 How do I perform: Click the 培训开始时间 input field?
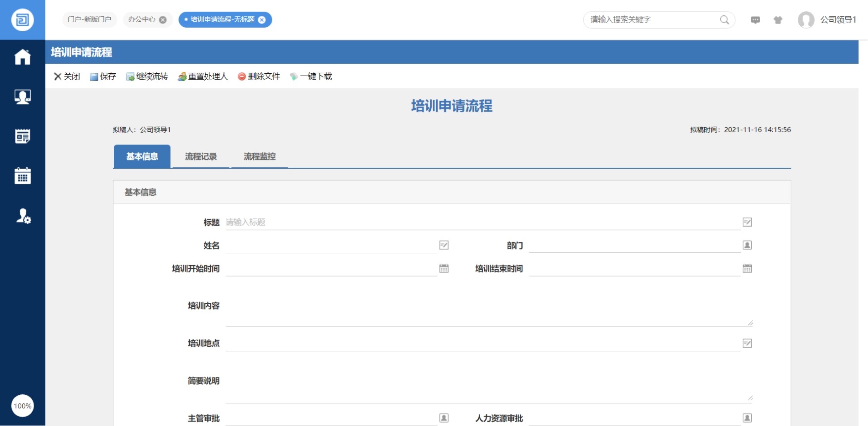331,269
